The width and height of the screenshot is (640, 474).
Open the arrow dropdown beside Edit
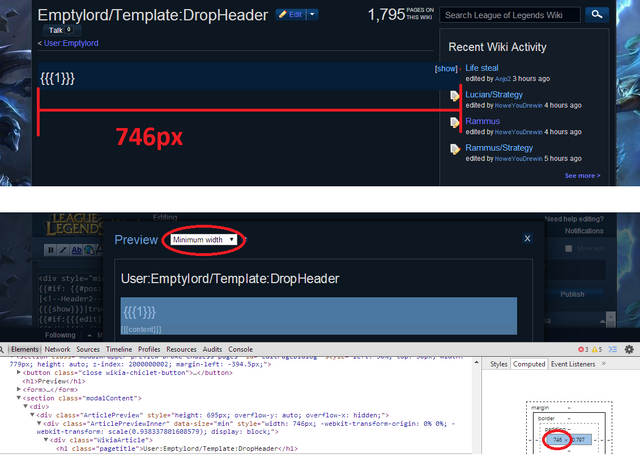(312, 15)
